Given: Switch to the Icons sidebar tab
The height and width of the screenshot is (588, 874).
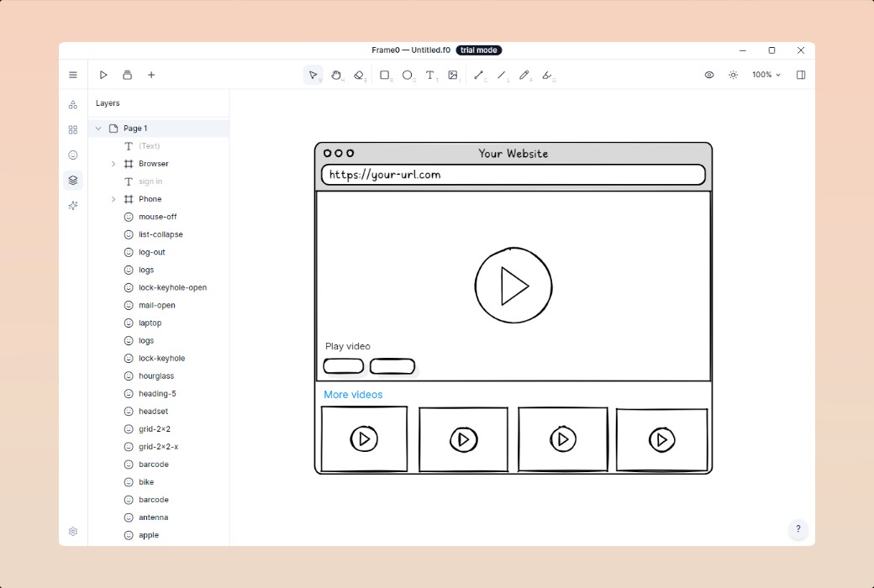Looking at the screenshot, I should point(73,155).
